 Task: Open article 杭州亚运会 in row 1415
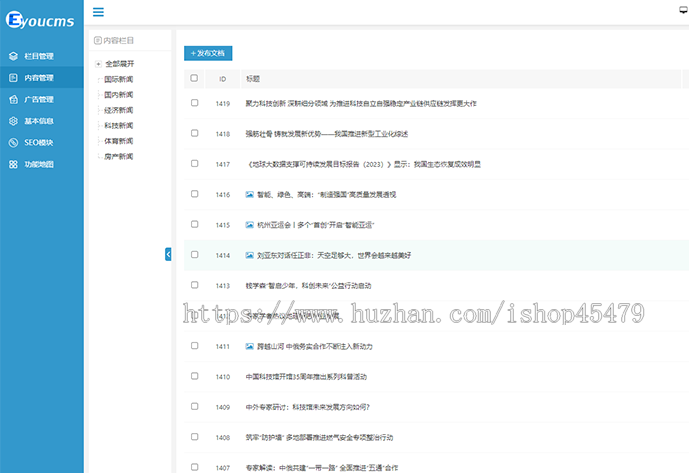(315, 225)
